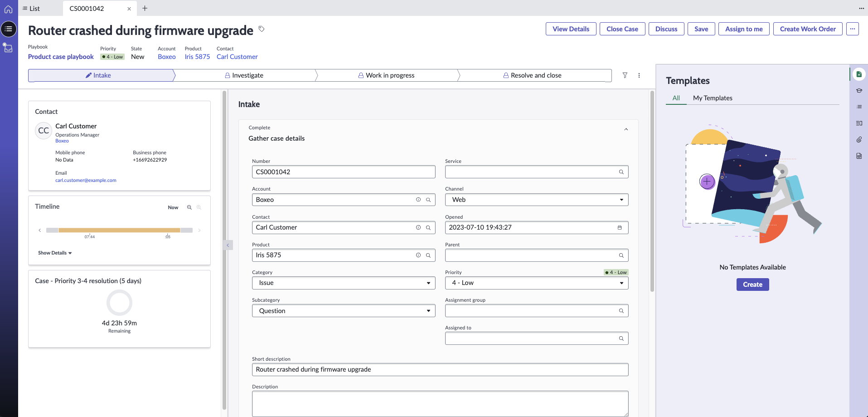Move Timeline backward with left arrow

pyautogui.click(x=40, y=231)
